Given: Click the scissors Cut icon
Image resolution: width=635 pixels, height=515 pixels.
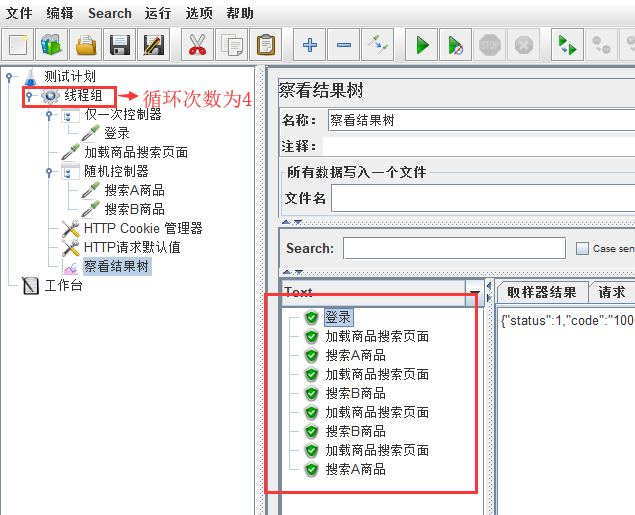Looking at the screenshot, I should pyautogui.click(x=197, y=45).
